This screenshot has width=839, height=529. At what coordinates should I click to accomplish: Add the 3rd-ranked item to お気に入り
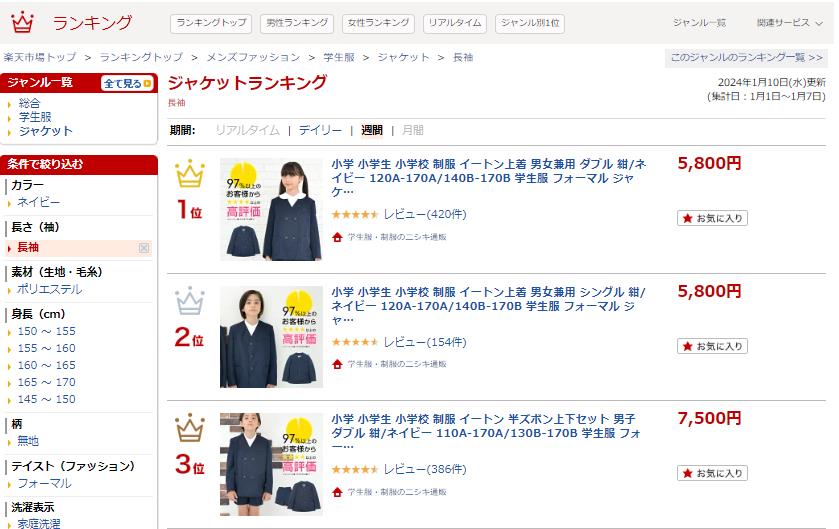(712, 473)
